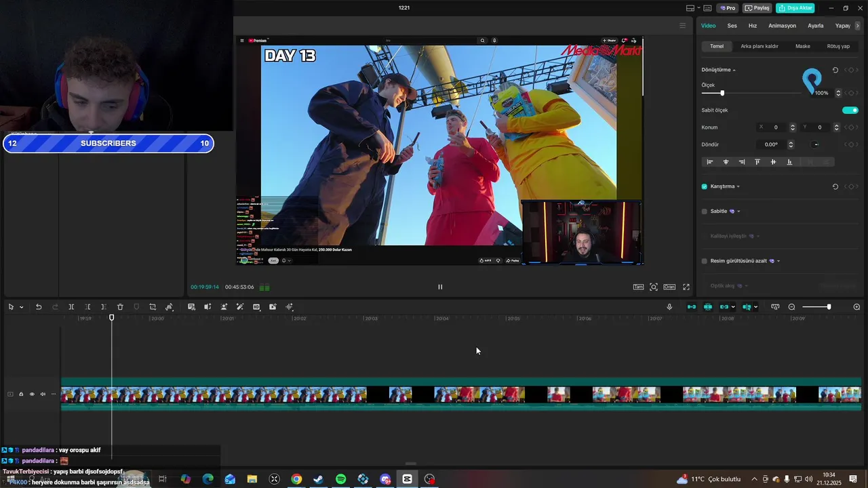Enable 'Resim gürültüsünü azalt' checkbox

[705, 261]
